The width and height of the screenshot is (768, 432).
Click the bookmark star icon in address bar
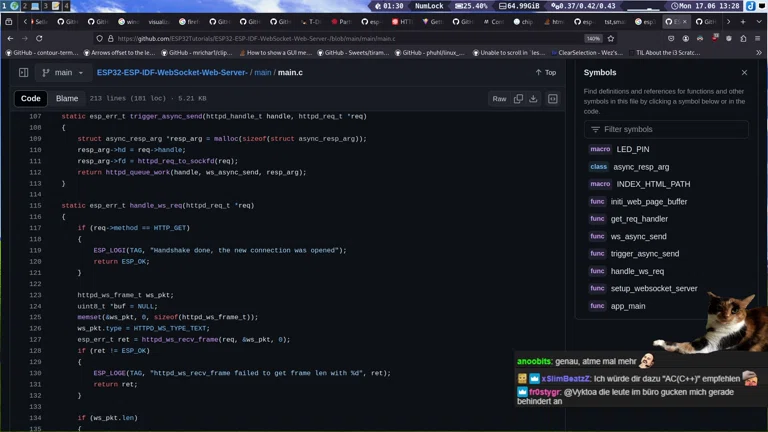611,39
